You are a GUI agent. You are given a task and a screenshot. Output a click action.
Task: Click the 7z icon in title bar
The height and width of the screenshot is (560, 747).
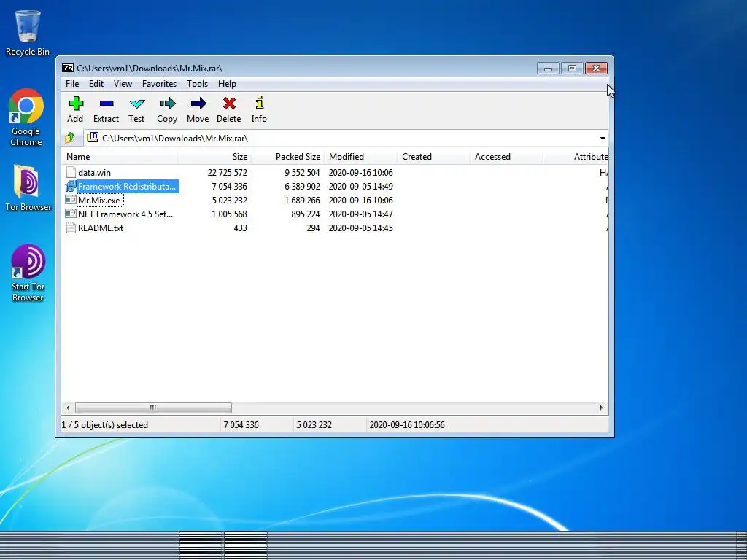[68, 68]
